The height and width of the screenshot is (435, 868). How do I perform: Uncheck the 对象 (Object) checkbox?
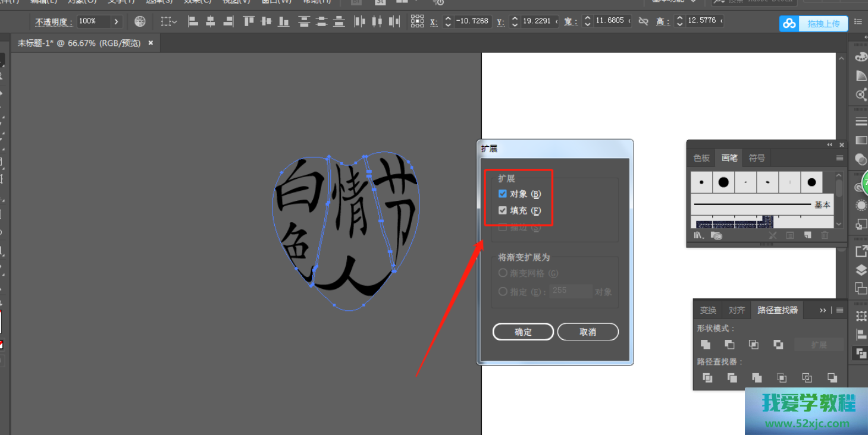coord(503,194)
